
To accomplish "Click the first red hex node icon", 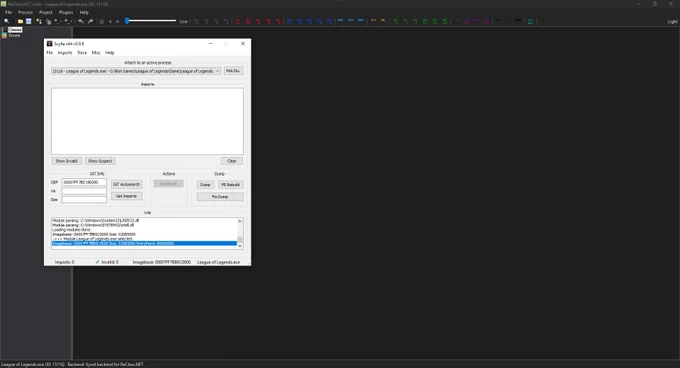I will click(238, 21).
